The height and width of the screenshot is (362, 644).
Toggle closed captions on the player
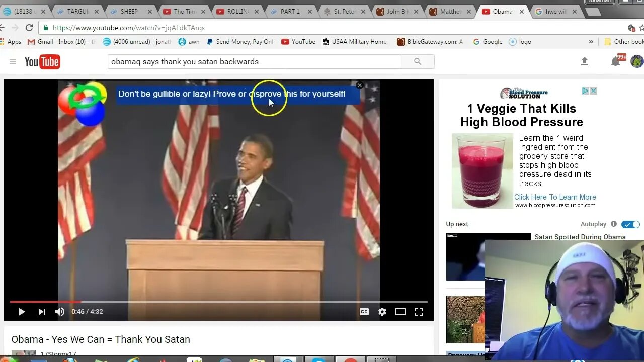[364, 312]
